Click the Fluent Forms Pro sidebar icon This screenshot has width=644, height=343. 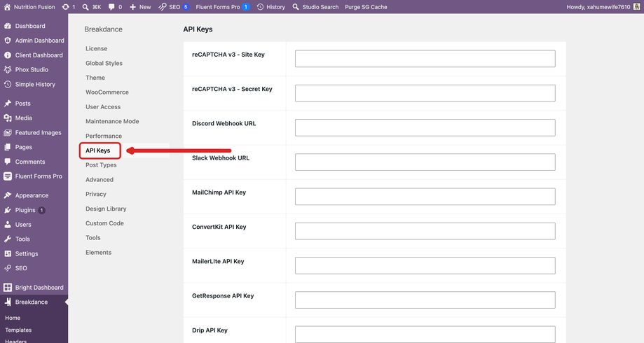click(8, 176)
